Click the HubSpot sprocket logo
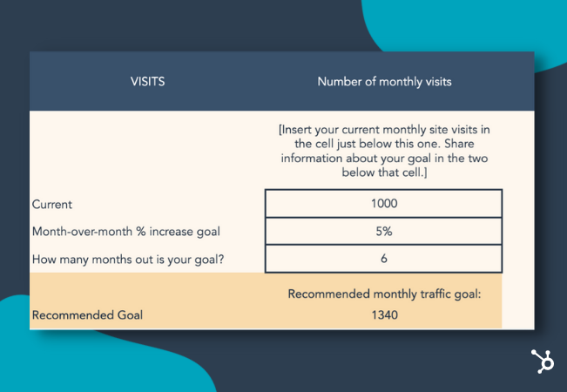Screen dimensions: 567x392 pyautogui.click(x=543, y=361)
